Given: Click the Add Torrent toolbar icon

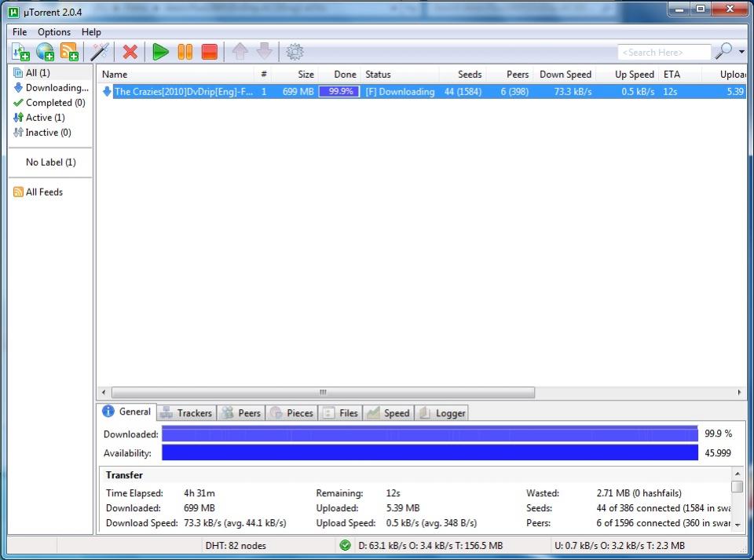Looking at the screenshot, I should coord(20,52).
